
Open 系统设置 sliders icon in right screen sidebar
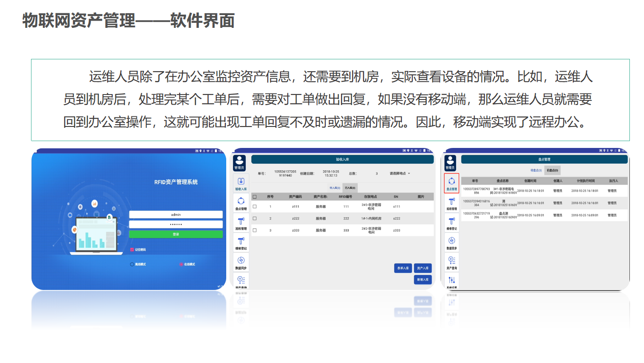tap(451, 281)
